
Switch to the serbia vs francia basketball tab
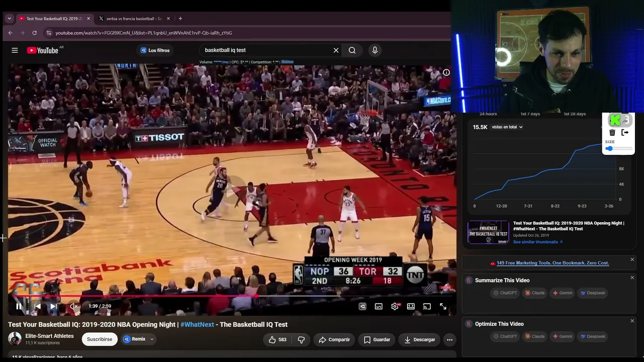point(134,19)
